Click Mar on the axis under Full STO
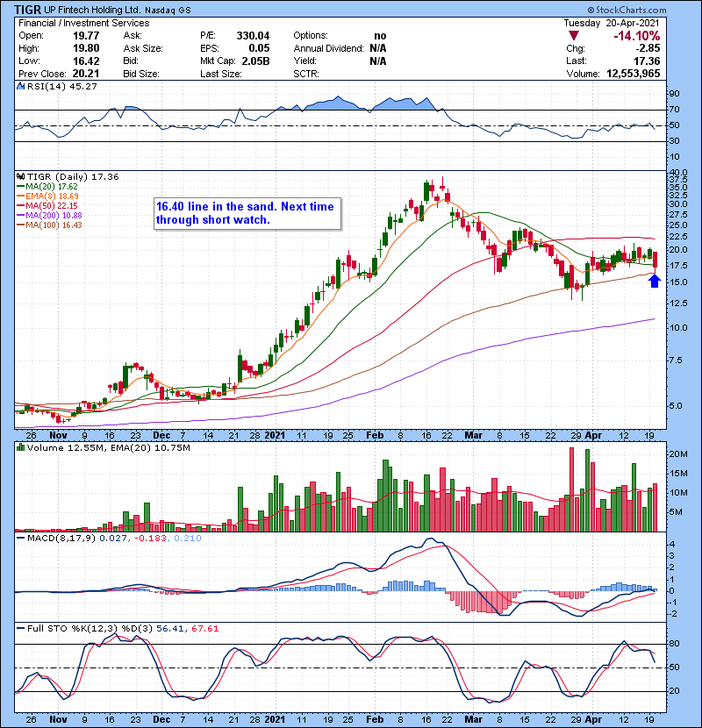The image size is (702, 728). (474, 719)
